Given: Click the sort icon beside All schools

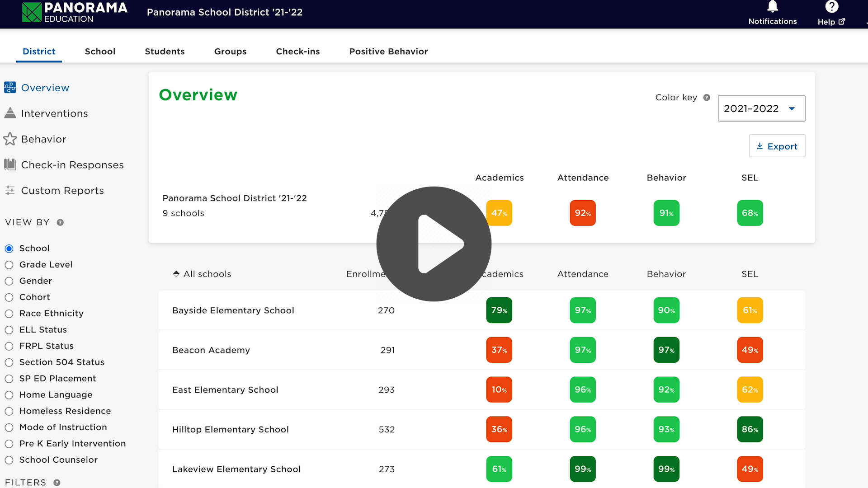Looking at the screenshot, I should pyautogui.click(x=176, y=274).
